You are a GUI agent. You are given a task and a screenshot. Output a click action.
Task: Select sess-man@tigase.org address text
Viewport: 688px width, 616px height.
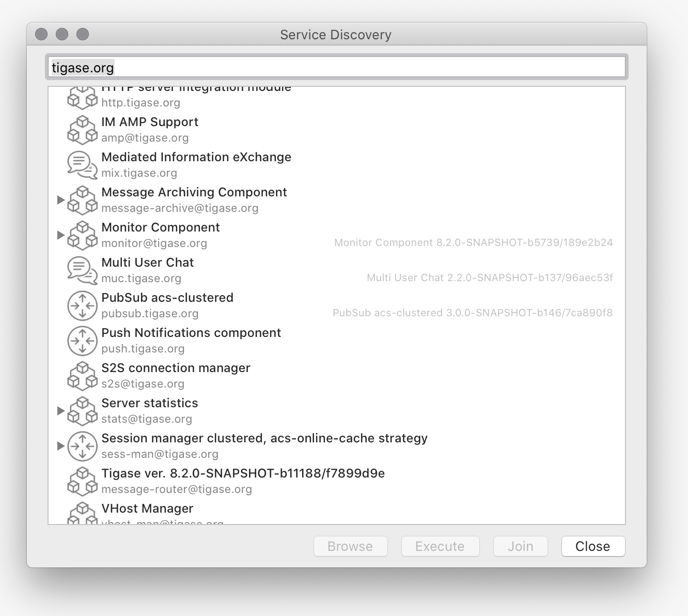(160, 454)
